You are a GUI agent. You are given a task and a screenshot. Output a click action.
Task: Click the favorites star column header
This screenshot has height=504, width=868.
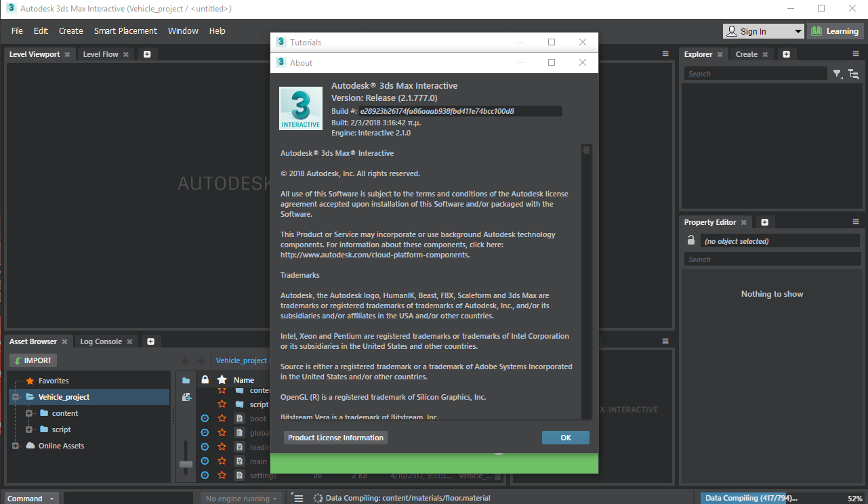[x=222, y=380]
